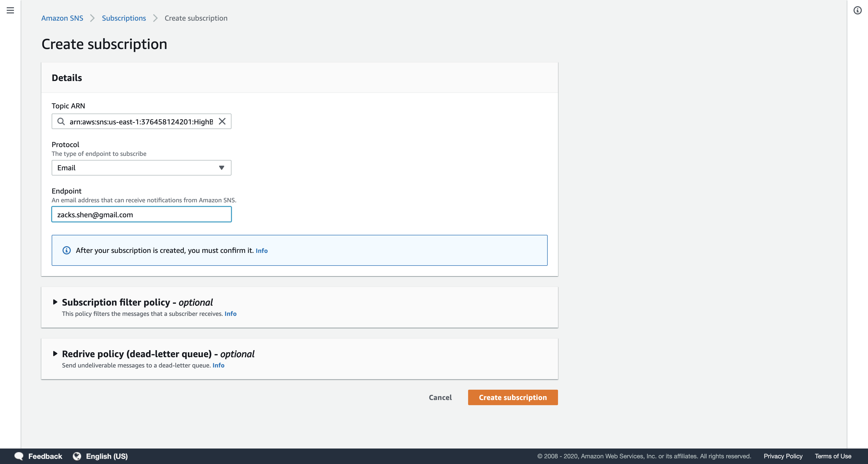The width and height of the screenshot is (868, 464).
Task: Open the info panel icon at top right
Action: click(x=857, y=10)
